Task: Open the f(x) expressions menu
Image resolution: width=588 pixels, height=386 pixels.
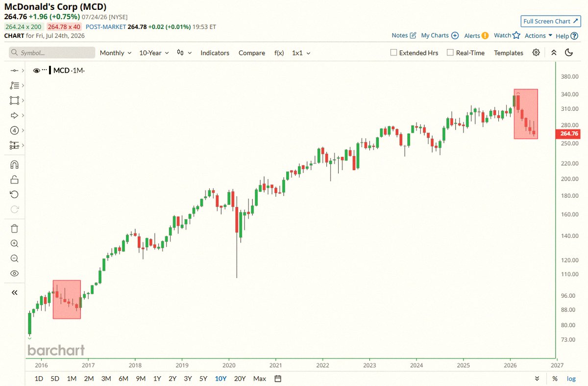Action: [x=279, y=53]
